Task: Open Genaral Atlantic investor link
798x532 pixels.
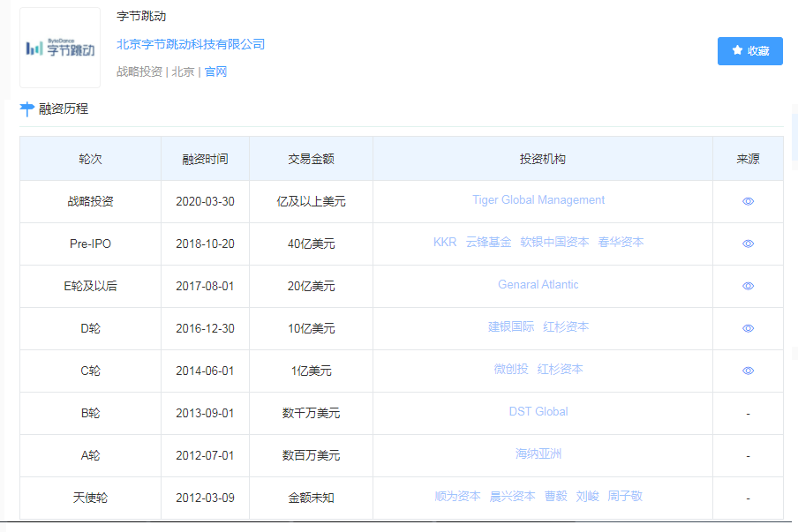Action: (x=538, y=284)
